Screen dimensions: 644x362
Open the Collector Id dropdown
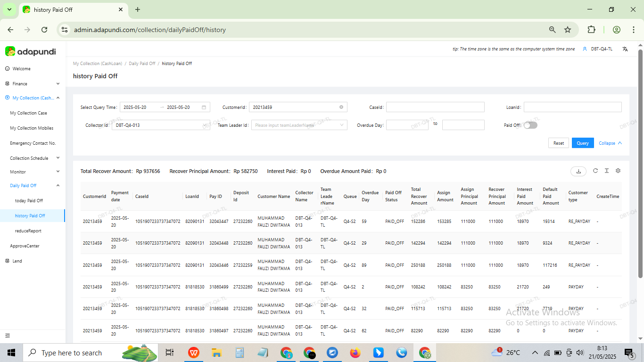pos(161,125)
